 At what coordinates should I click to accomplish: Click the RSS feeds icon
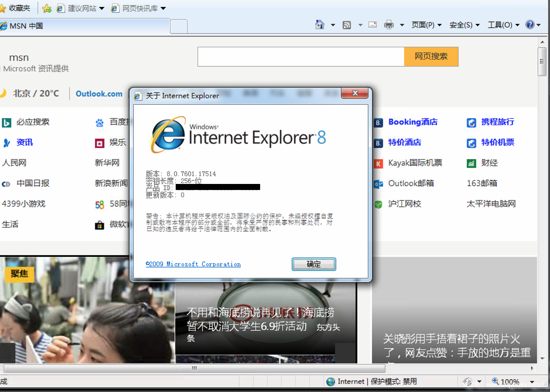[347, 25]
